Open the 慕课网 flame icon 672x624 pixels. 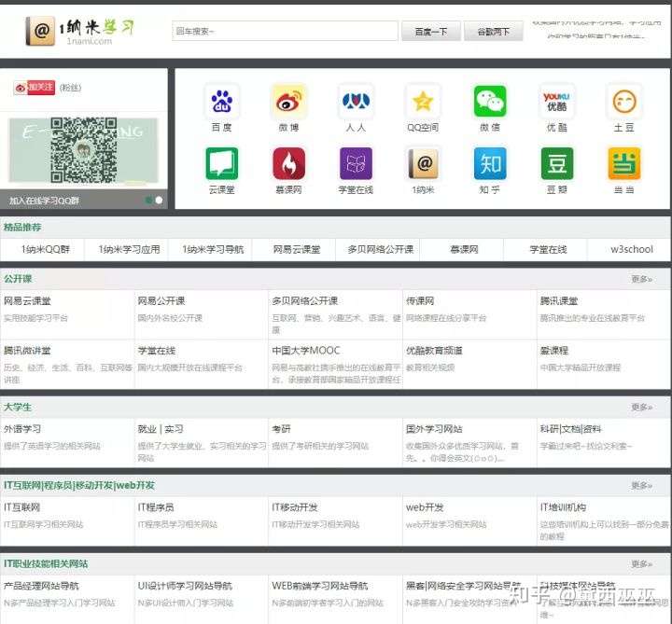(x=288, y=163)
